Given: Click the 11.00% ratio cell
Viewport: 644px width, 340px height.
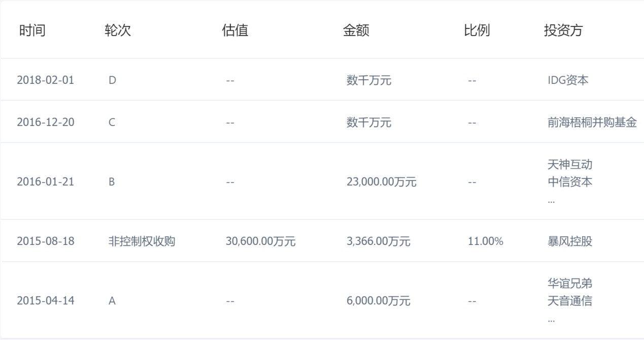Looking at the screenshot, I should pyautogui.click(x=485, y=241).
